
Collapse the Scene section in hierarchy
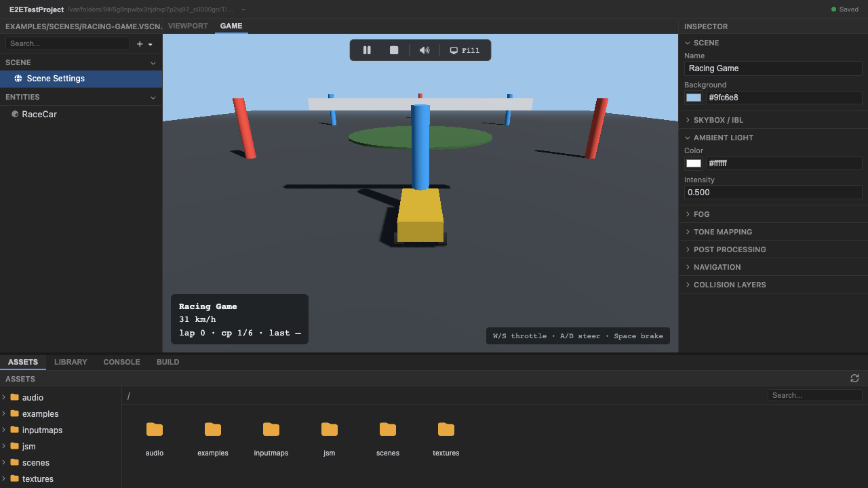[x=153, y=62]
